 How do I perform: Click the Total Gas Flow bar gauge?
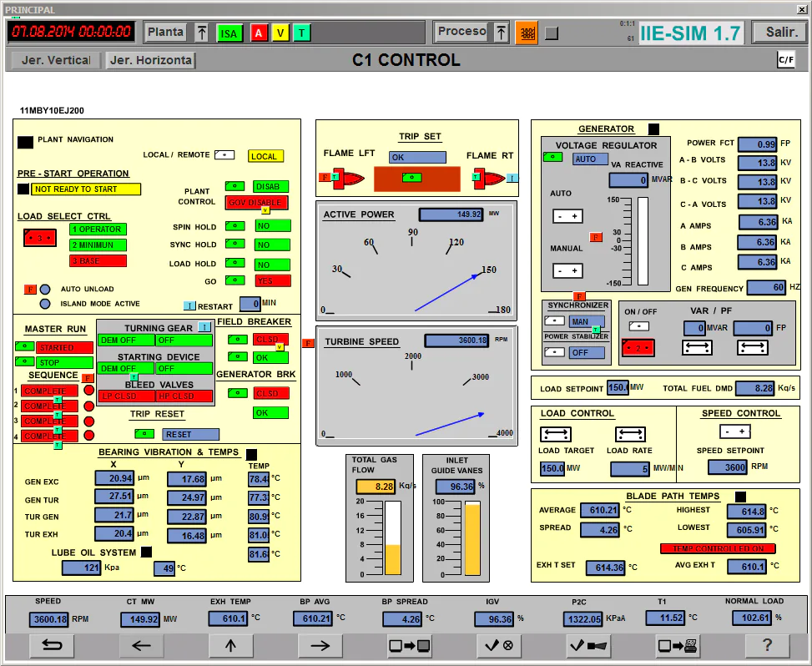[392, 537]
